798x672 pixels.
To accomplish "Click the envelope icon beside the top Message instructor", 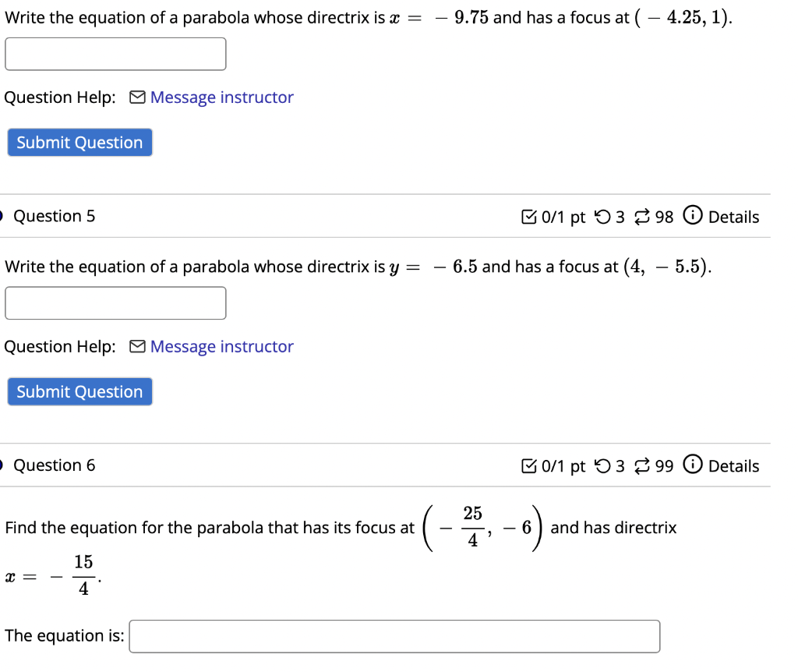I will point(136,97).
